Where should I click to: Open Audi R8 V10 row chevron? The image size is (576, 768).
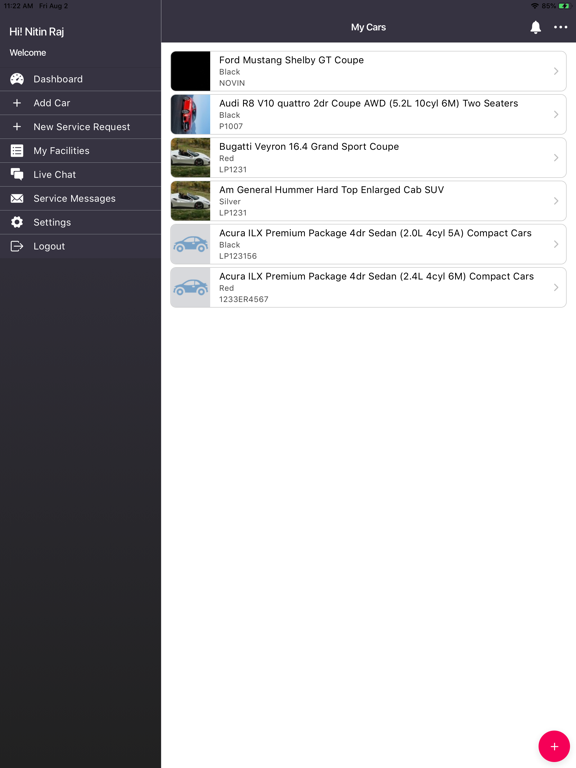(556, 114)
